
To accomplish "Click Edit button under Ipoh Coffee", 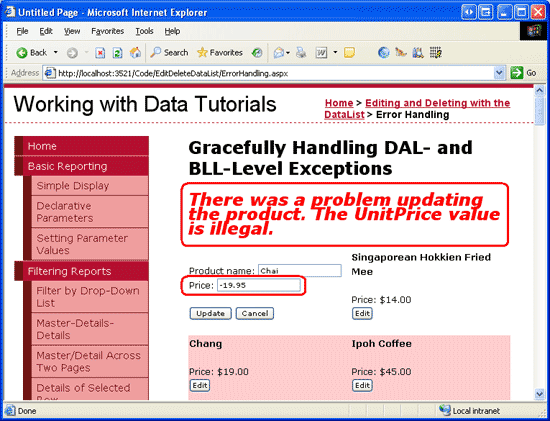I will [x=362, y=385].
